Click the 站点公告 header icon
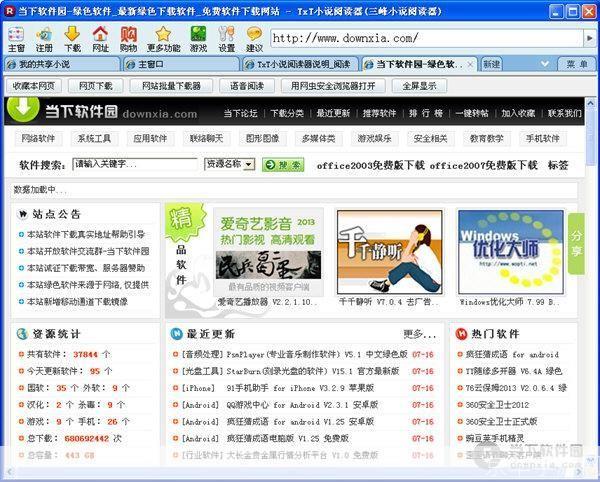Image resolution: width=600 pixels, height=482 pixels. coord(23,214)
